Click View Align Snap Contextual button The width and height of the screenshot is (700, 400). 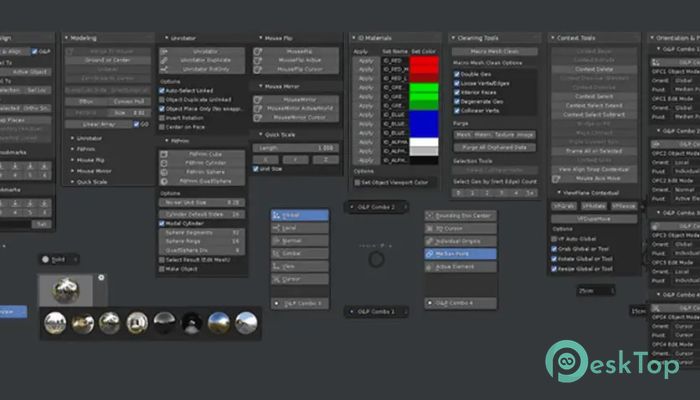coord(594,170)
